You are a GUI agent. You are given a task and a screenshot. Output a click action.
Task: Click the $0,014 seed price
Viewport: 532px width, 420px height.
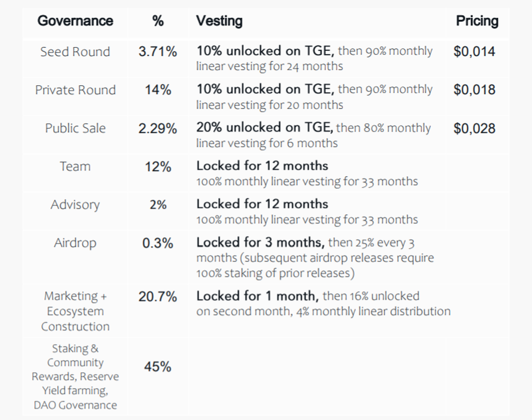(474, 52)
